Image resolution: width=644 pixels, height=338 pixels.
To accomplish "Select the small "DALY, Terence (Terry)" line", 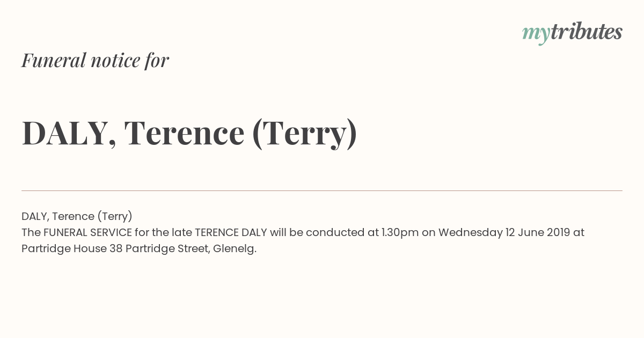I will pyautogui.click(x=77, y=216).
